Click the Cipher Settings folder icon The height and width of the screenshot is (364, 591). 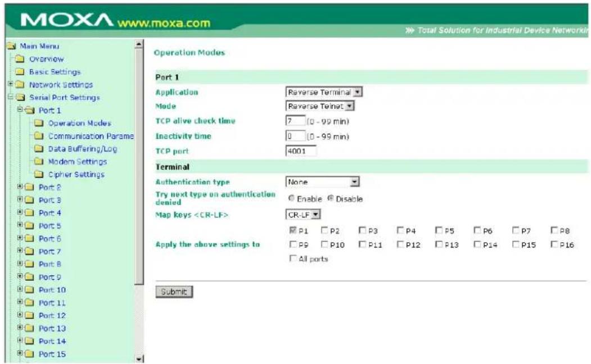38,174
